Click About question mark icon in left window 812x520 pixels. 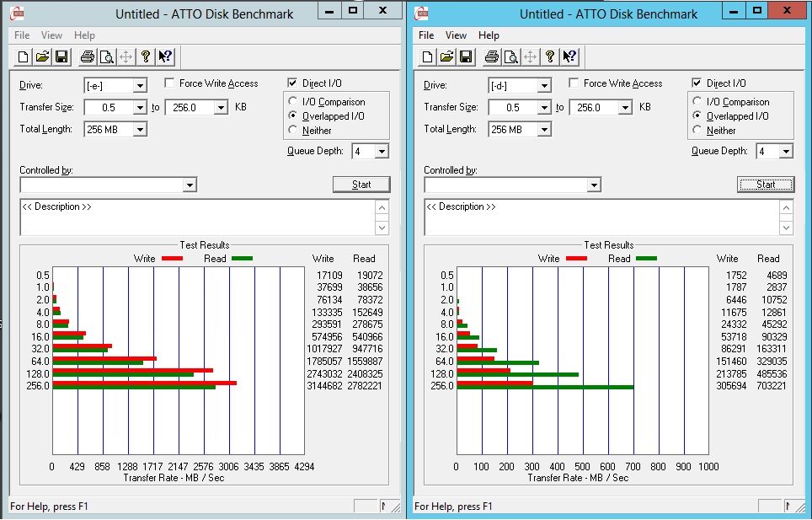[146, 56]
